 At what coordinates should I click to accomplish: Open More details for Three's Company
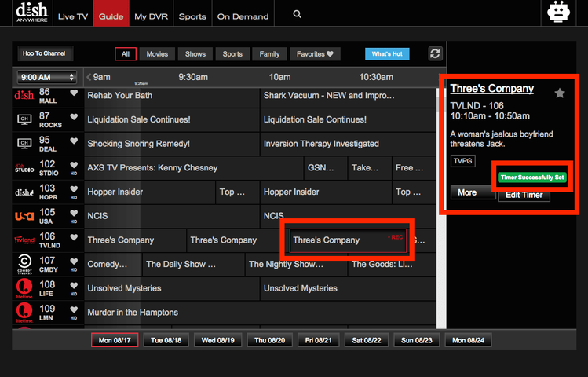tap(473, 192)
